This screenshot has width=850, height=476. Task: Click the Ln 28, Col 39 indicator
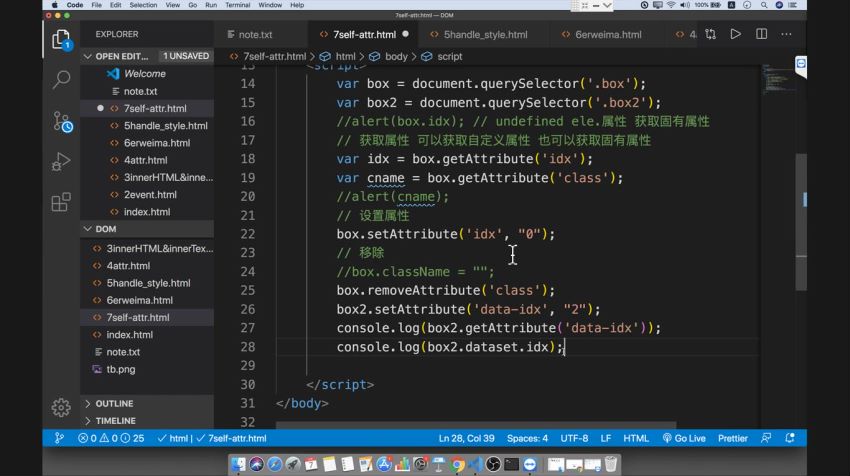(x=466, y=438)
